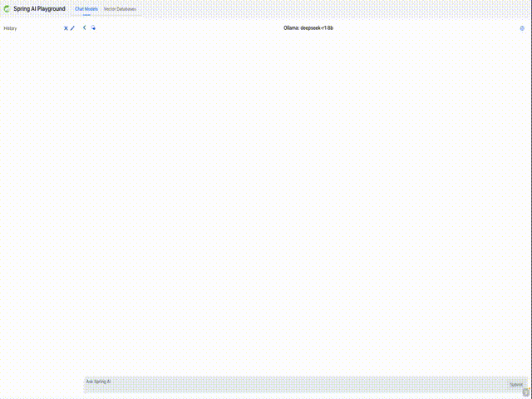Click the Ollama: deepseek-r1:8b model title
The width and height of the screenshot is (532, 399).
pyautogui.click(x=308, y=27)
